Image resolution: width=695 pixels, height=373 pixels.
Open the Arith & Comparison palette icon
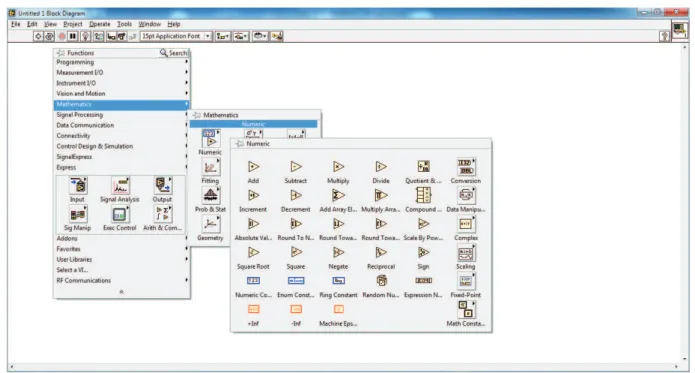pos(163,214)
